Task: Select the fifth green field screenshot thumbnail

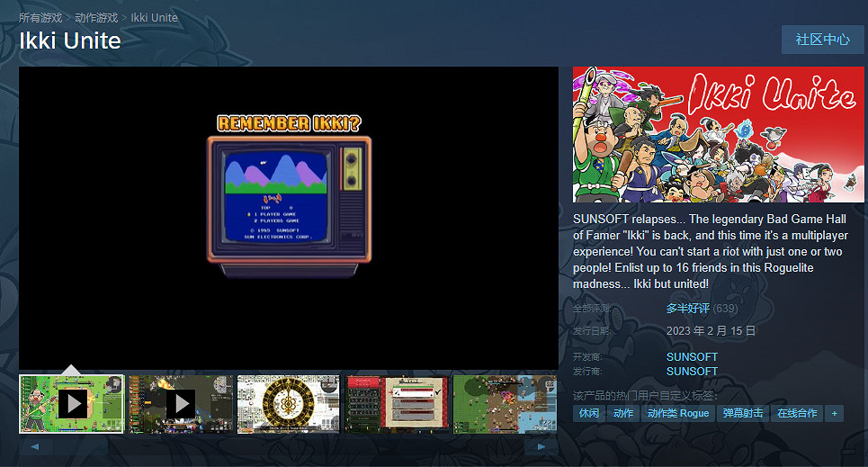Action: [x=504, y=404]
